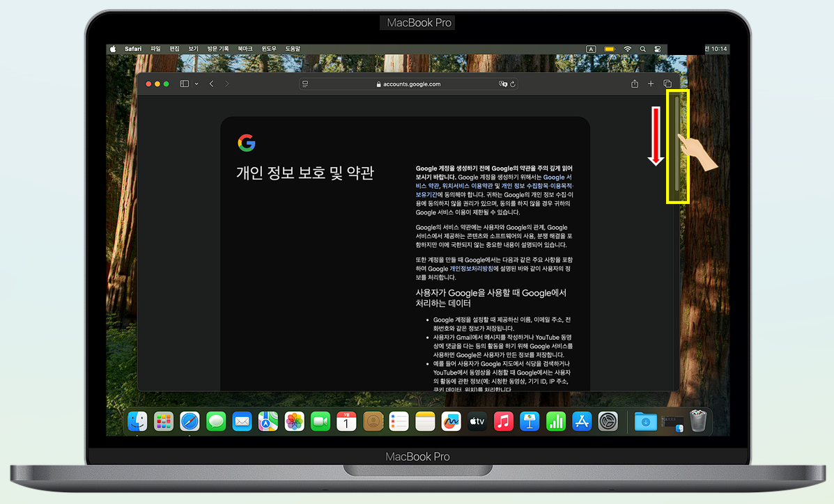Go back with Safari back arrow
834x504 pixels.
[212, 84]
